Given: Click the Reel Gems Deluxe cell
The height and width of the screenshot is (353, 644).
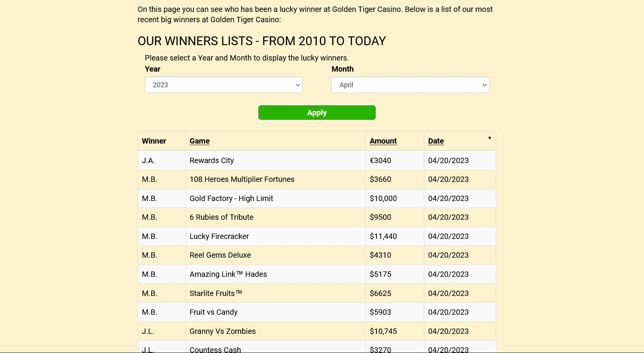Looking at the screenshot, I should point(276,255).
